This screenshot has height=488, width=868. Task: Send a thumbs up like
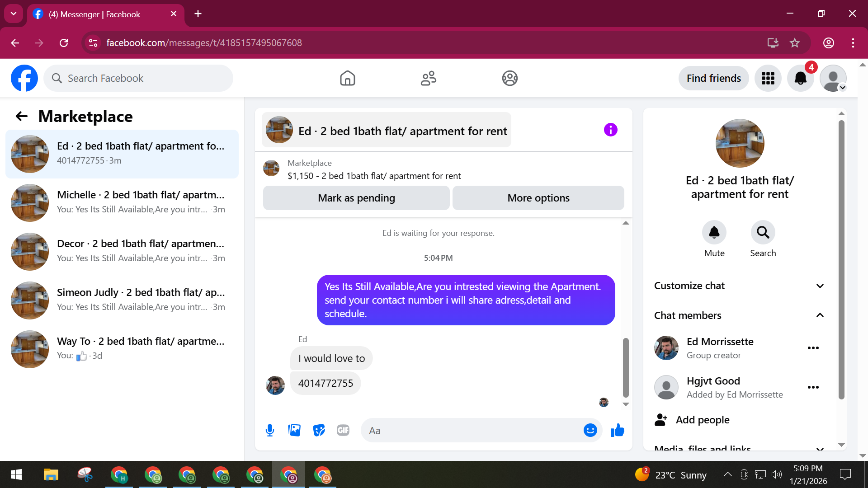tap(617, 430)
